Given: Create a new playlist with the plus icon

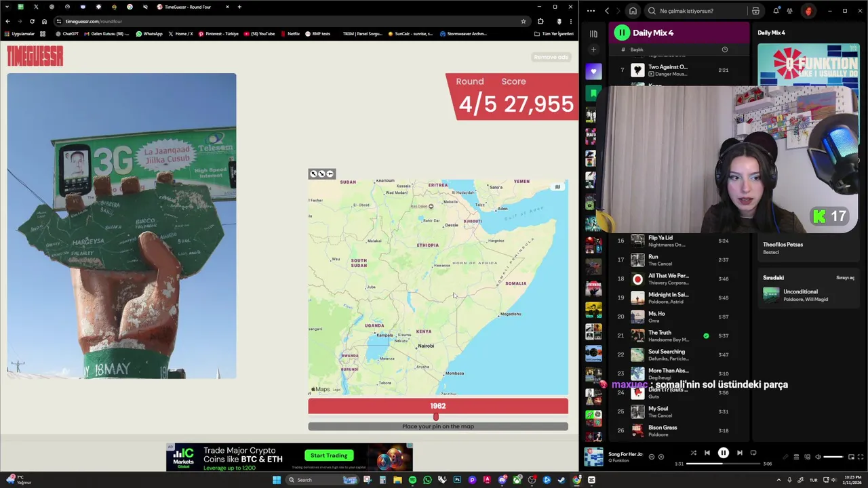Looking at the screenshot, I should click(x=593, y=49).
